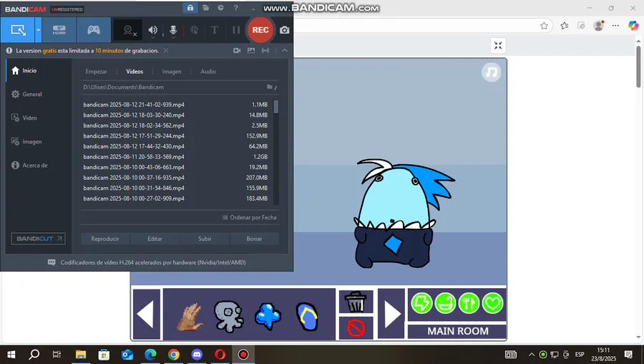This screenshot has height=364, width=644.
Task: Click the Bandicam lock icon
Action: click(x=190, y=8)
